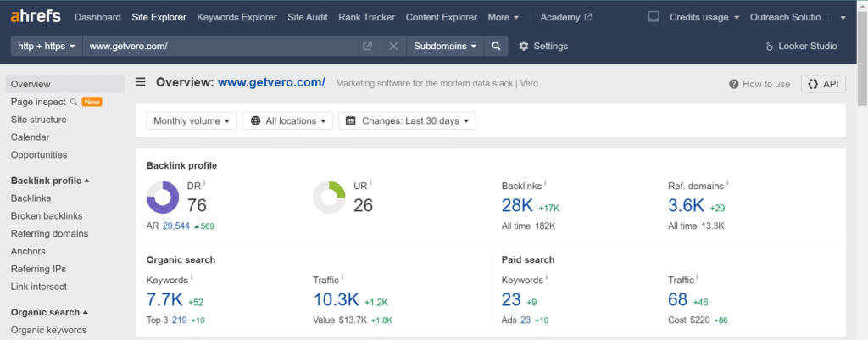Open Site structure in sidebar

(x=39, y=120)
